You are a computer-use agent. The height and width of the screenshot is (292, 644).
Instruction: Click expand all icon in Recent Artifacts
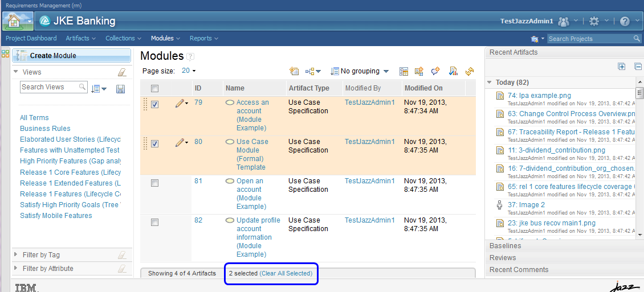point(622,67)
